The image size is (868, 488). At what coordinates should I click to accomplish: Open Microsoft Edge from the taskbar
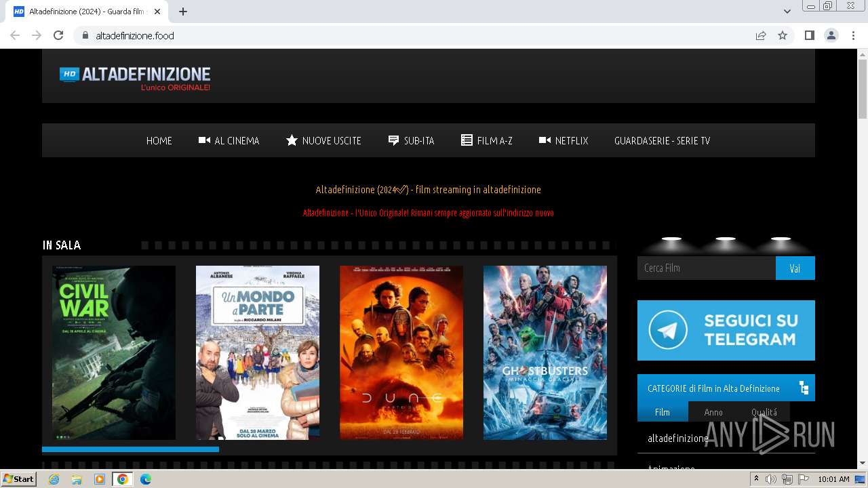pos(146,479)
